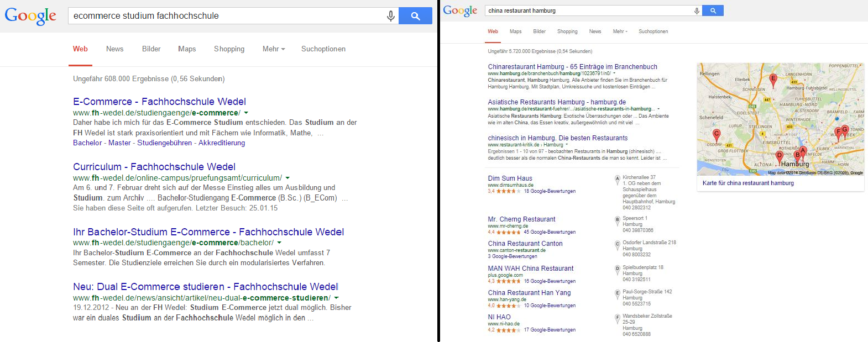Expand green arrow after neu-dual-e-commerce-studieren/ URL
Screen dimensions: 868x342
[336, 298]
